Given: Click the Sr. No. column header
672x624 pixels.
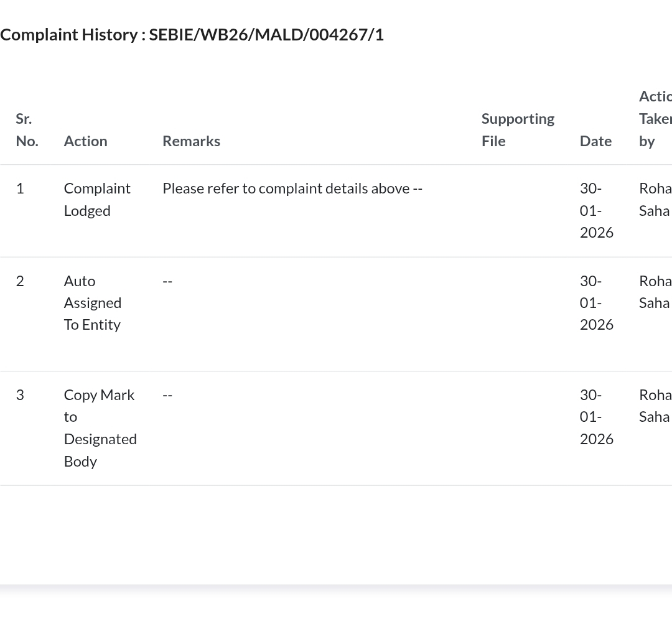Looking at the screenshot, I should coord(27,129).
